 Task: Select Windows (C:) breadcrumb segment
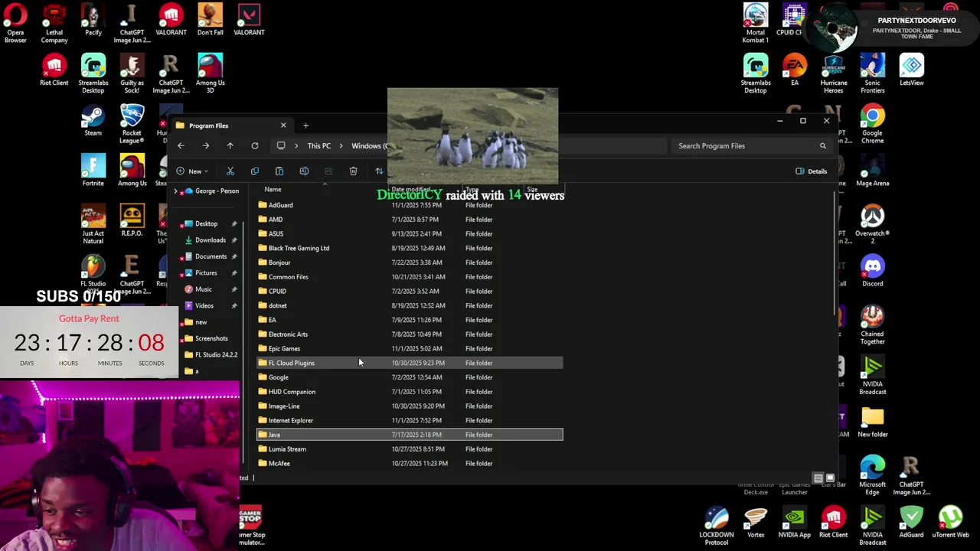click(x=370, y=146)
